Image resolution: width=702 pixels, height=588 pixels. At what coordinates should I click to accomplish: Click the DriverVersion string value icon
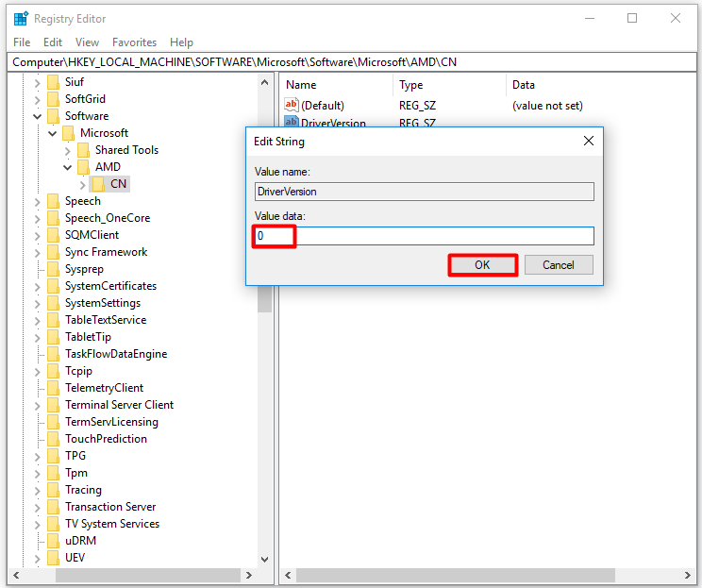pos(291,122)
